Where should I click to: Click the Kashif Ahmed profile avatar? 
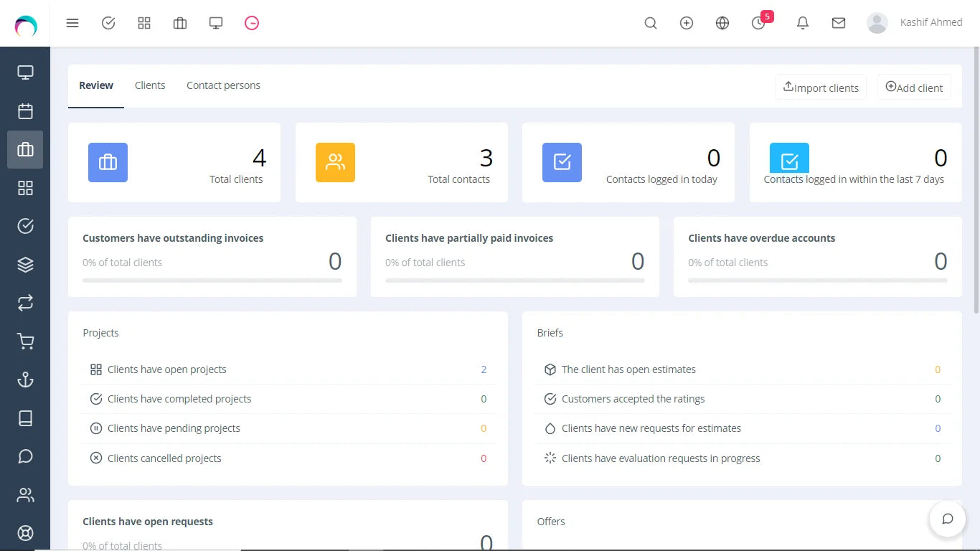877,23
